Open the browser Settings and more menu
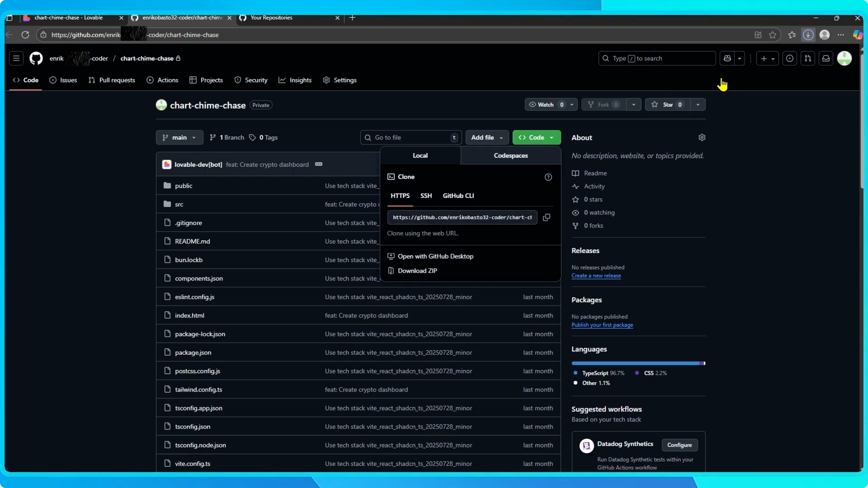Image resolution: width=868 pixels, height=488 pixels. [841, 35]
